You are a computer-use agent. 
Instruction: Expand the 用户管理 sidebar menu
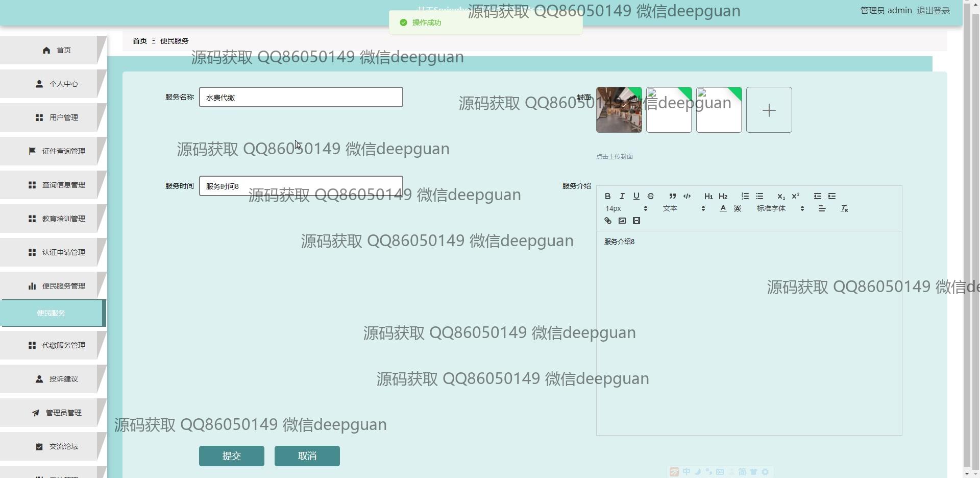[x=53, y=117]
